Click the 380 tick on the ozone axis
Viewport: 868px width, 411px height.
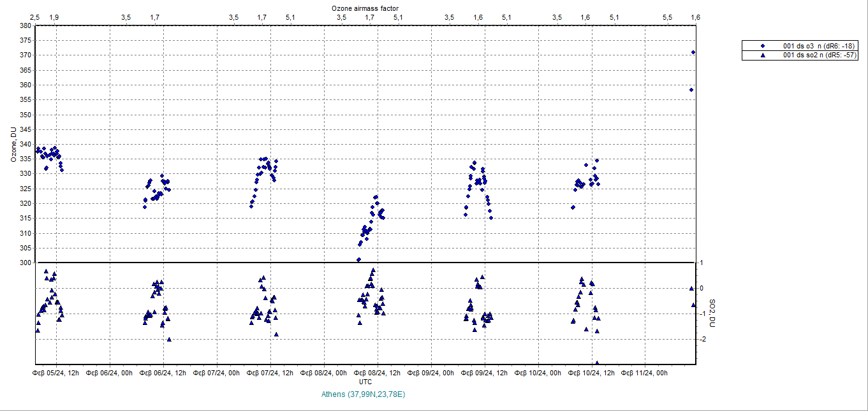point(25,26)
